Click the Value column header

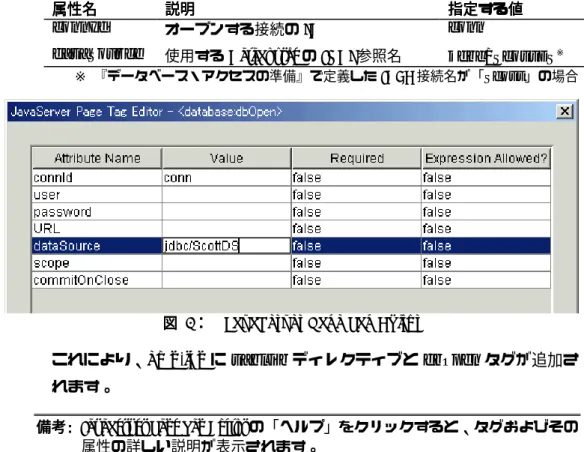(226, 158)
